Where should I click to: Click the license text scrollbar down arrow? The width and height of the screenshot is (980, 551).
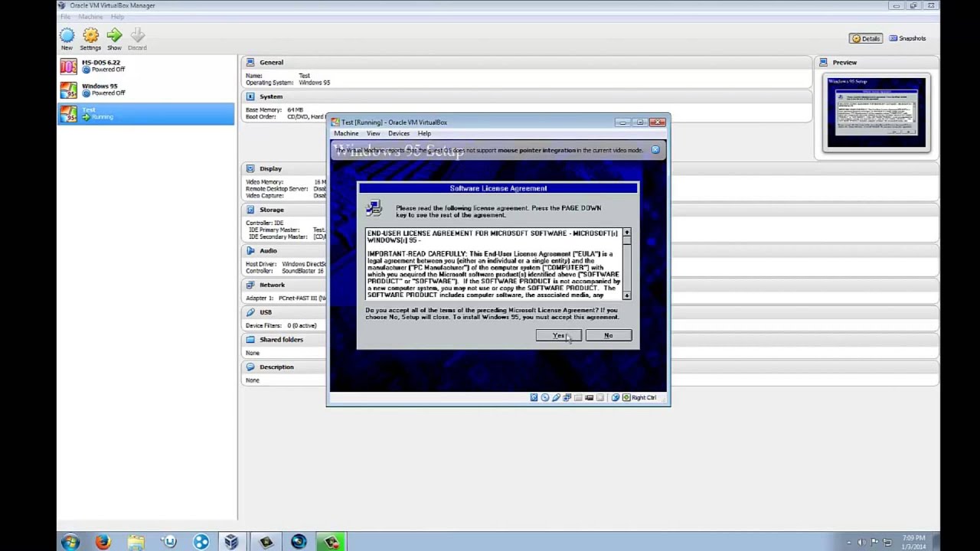[626, 295]
